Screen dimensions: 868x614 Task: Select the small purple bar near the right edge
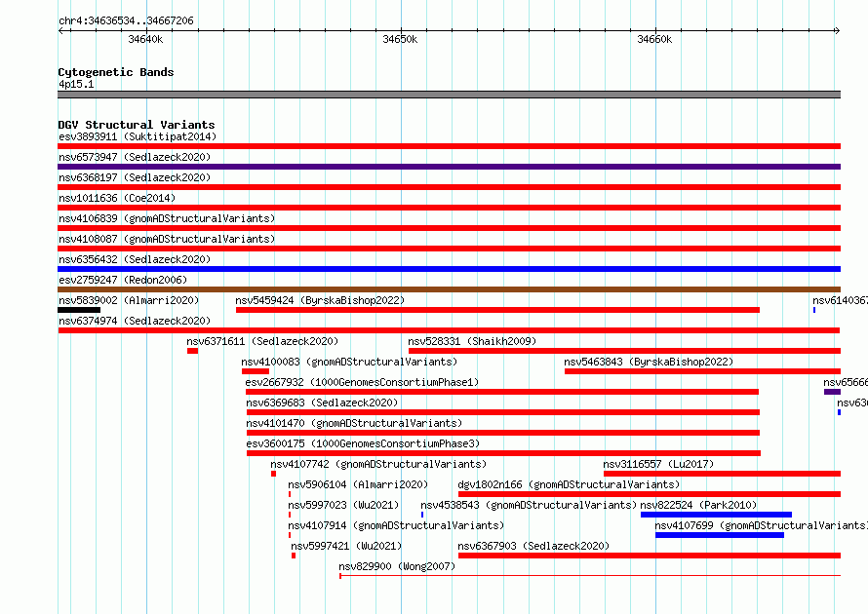[x=832, y=392]
